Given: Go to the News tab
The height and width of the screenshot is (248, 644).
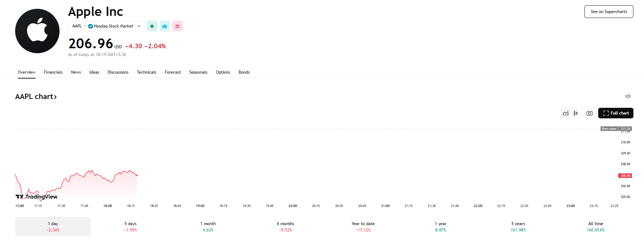Looking at the screenshot, I should point(76,72).
